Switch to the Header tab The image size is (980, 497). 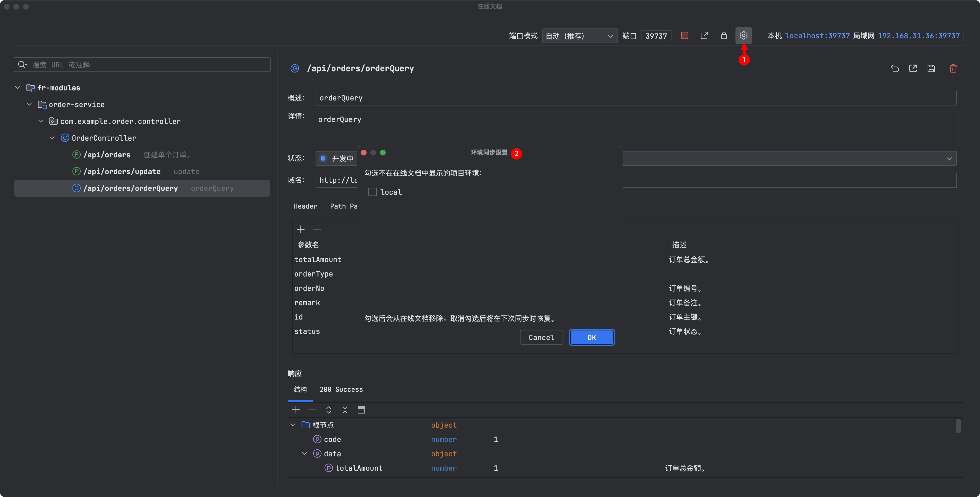(306, 206)
